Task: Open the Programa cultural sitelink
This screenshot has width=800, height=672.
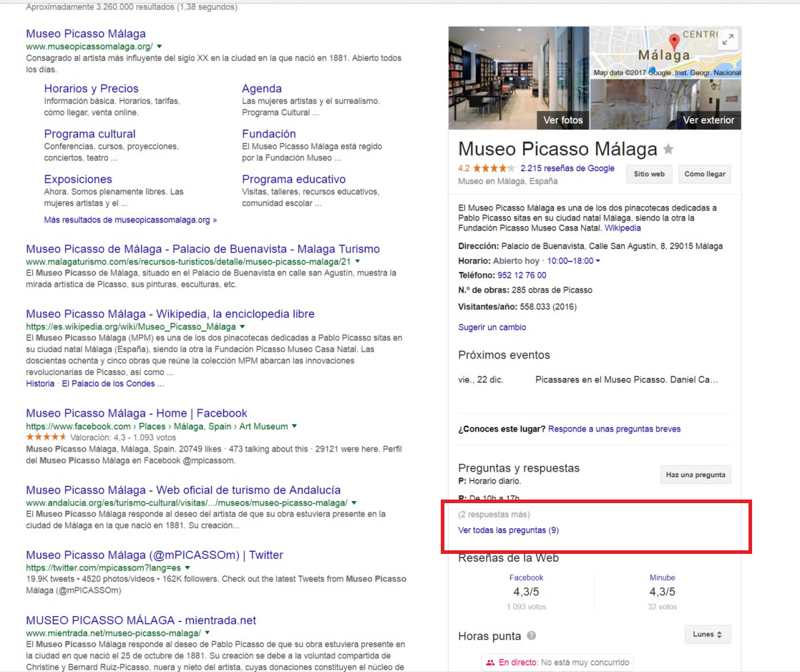Action: [x=89, y=134]
